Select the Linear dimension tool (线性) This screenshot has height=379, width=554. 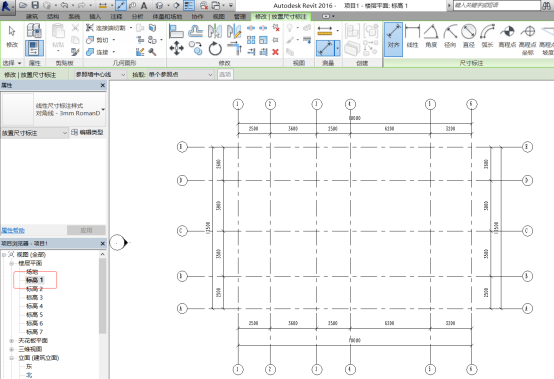[412, 36]
